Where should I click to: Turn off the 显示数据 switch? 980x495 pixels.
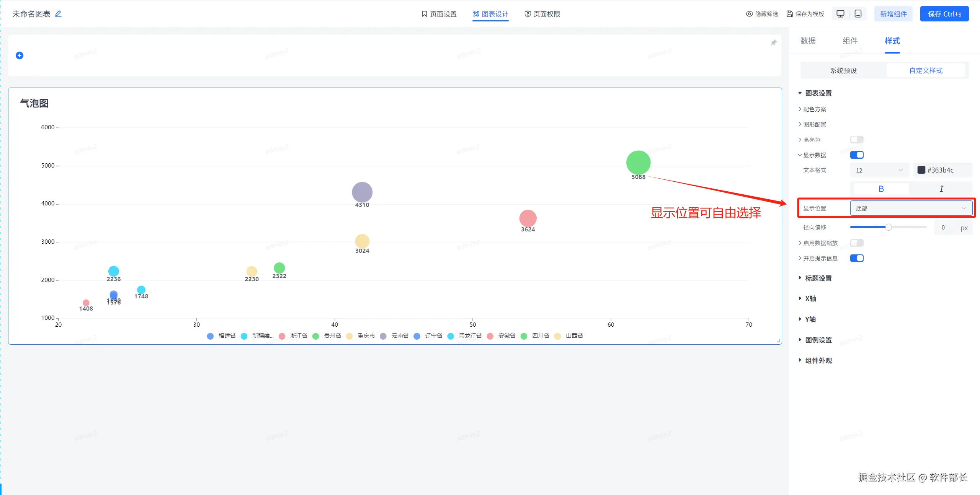coord(857,155)
